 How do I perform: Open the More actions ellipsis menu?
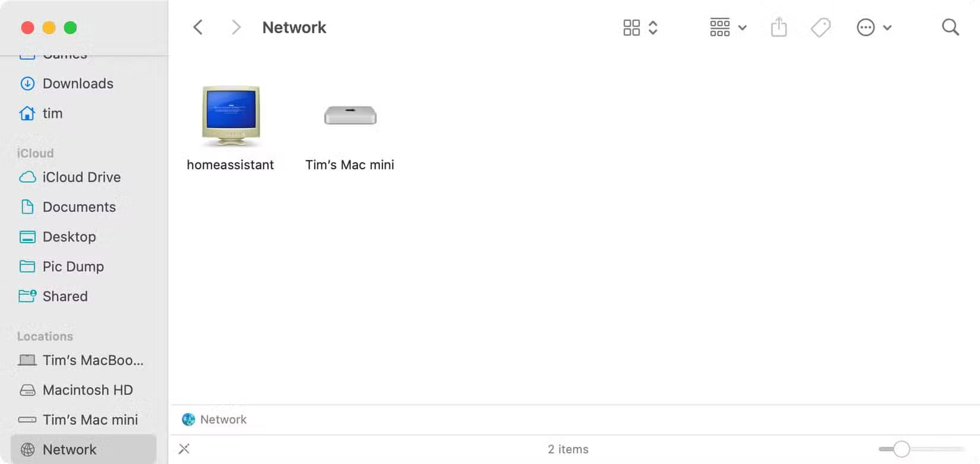coord(874,27)
